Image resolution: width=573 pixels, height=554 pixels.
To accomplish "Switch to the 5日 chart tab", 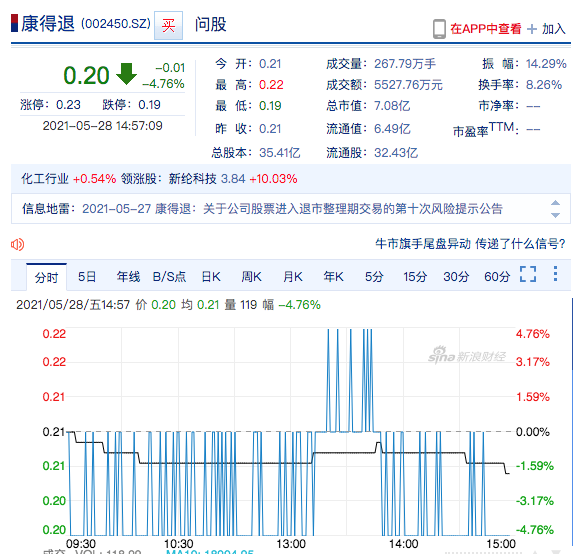I will pyautogui.click(x=87, y=277).
